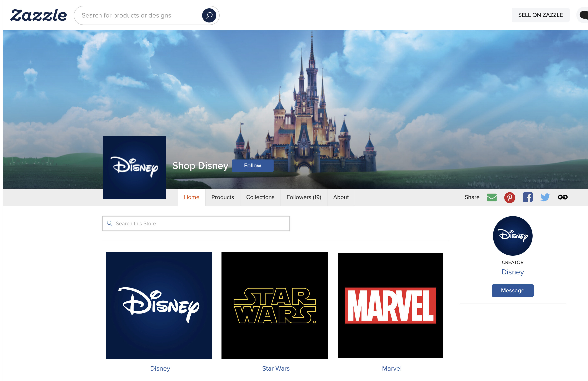Open the Marvel category link
This screenshot has height=381, width=588.
pos(392,369)
